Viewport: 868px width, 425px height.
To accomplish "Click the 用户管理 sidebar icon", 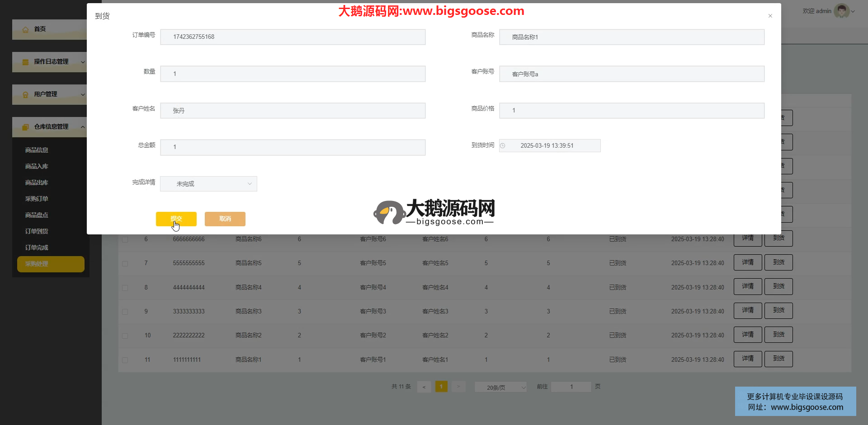I will click(26, 94).
